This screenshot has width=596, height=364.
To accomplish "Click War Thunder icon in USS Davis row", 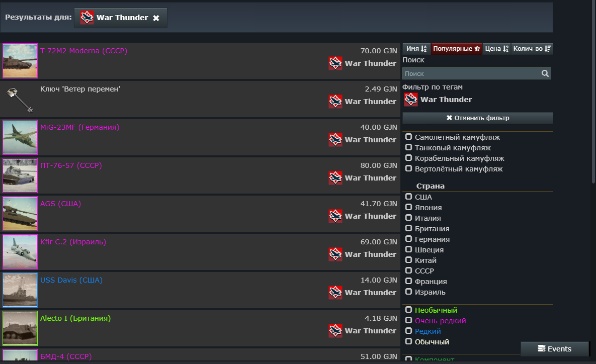I will [x=335, y=293].
